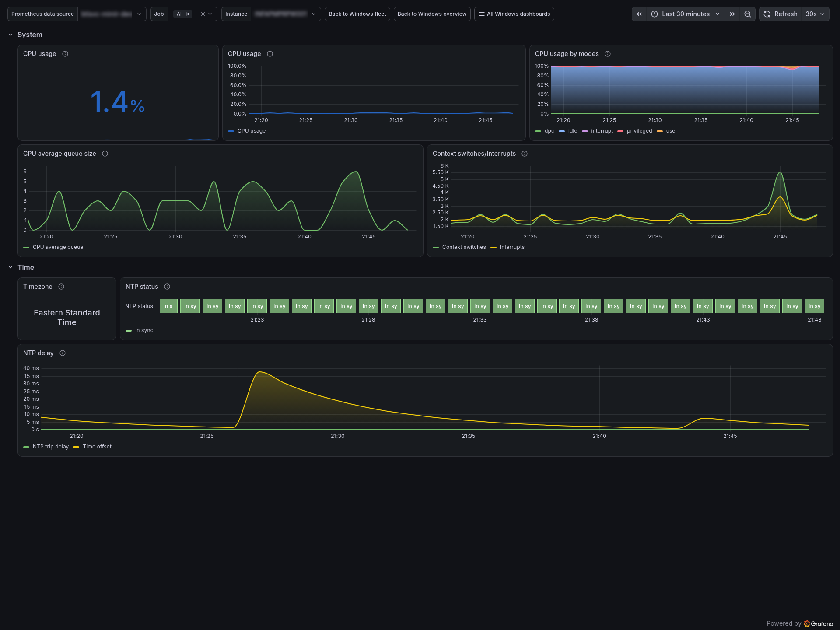Collapse the System row section
The image size is (840, 630).
pos(10,35)
